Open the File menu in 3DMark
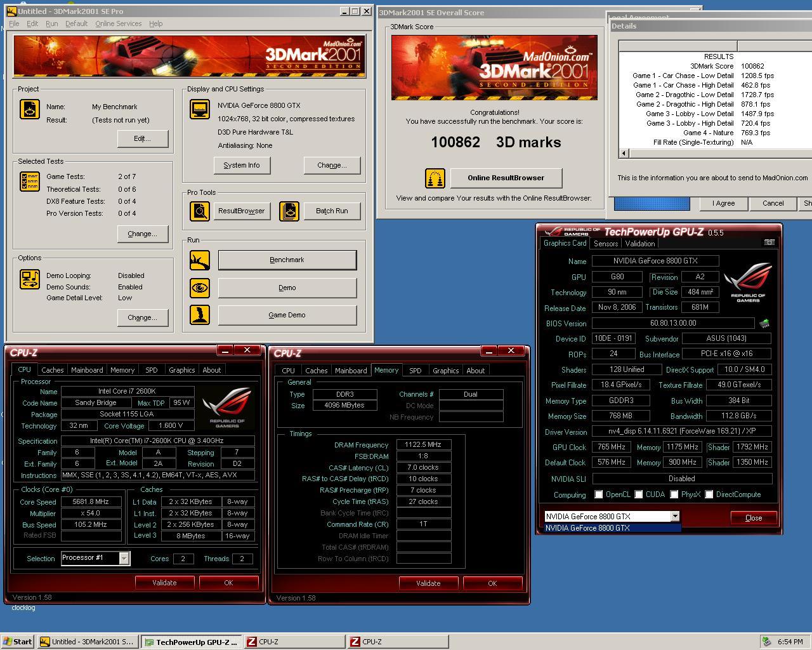This screenshot has height=650, width=812. (14, 23)
